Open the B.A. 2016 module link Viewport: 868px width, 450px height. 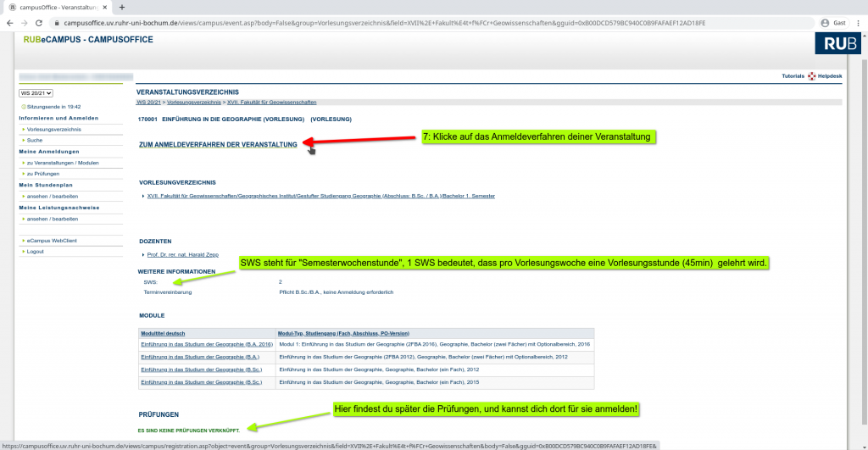[206, 344]
